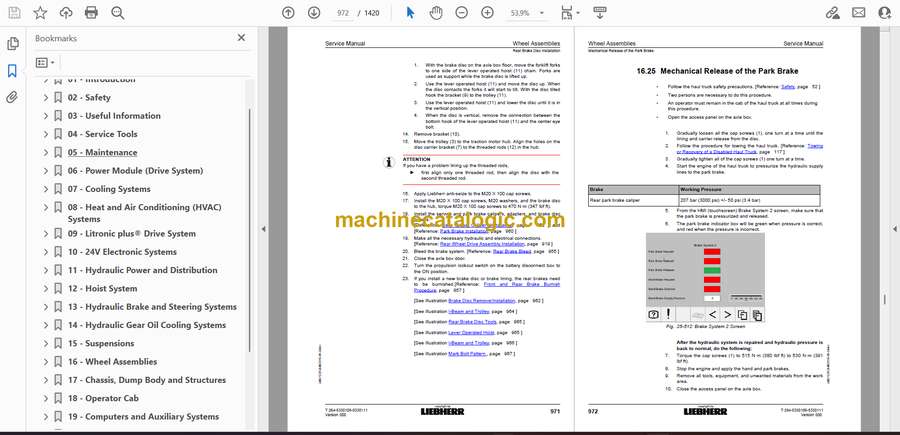This screenshot has height=435, width=900.
Task: Open the fit page options icon
Action: (x=569, y=13)
